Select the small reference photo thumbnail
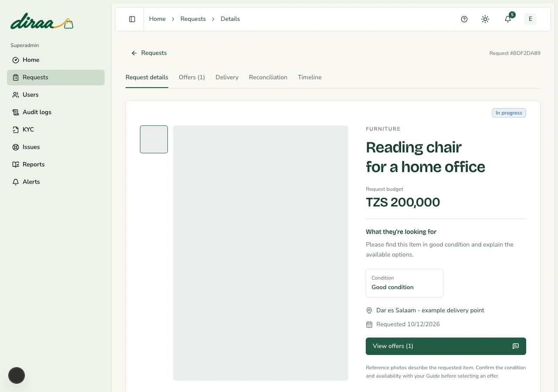 [x=154, y=139]
